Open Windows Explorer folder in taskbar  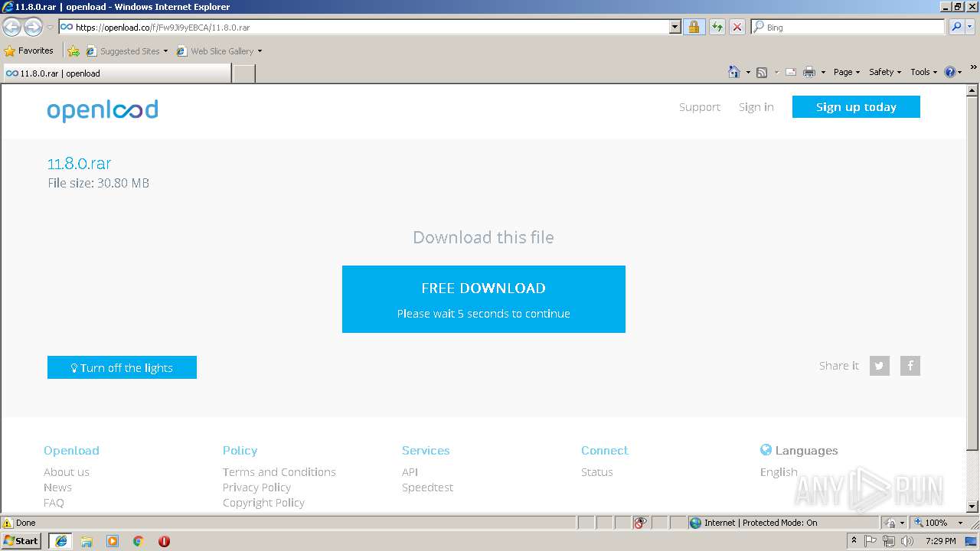pyautogui.click(x=87, y=541)
